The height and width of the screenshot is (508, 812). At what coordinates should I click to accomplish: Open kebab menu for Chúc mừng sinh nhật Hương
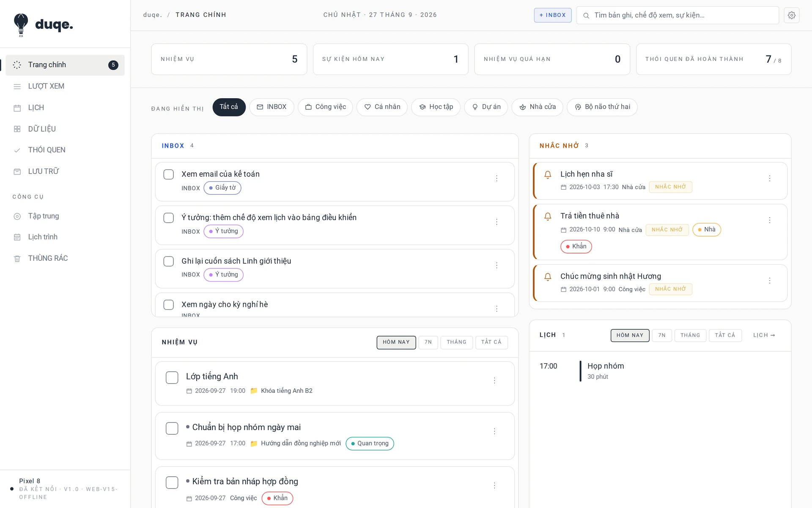pos(770,281)
